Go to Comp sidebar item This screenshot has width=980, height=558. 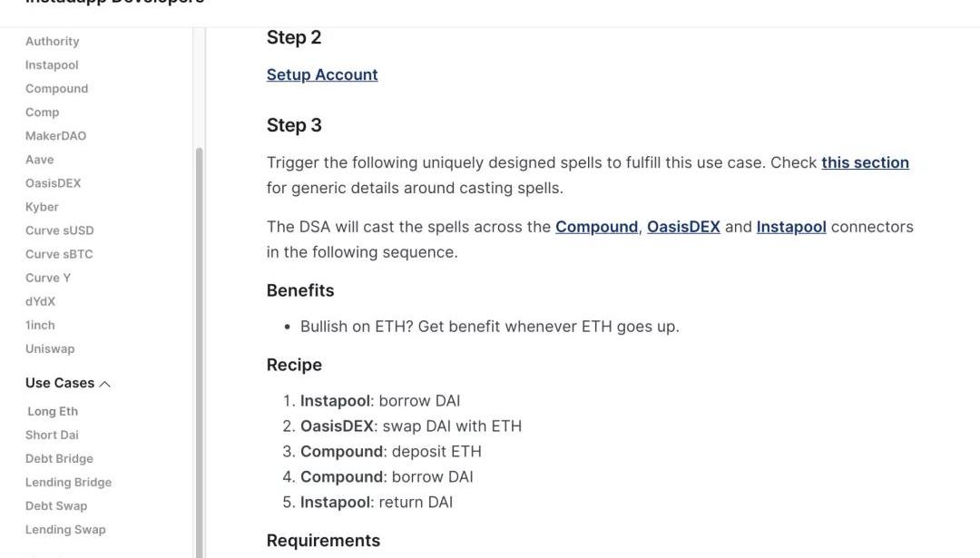(x=42, y=113)
